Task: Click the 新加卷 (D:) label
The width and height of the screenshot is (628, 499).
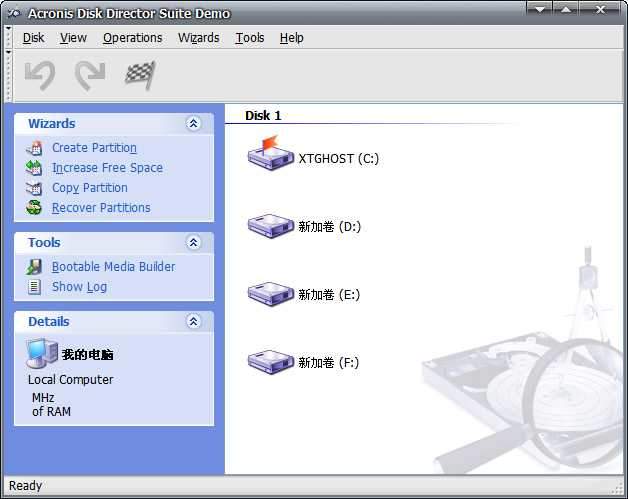Action: [x=329, y=227]
